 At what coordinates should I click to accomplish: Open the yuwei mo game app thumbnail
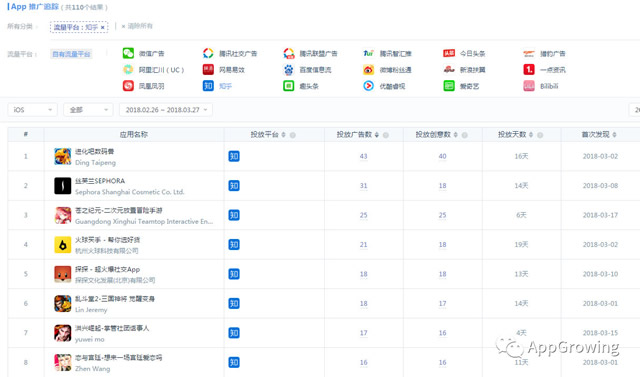click(x=63, y=333)
